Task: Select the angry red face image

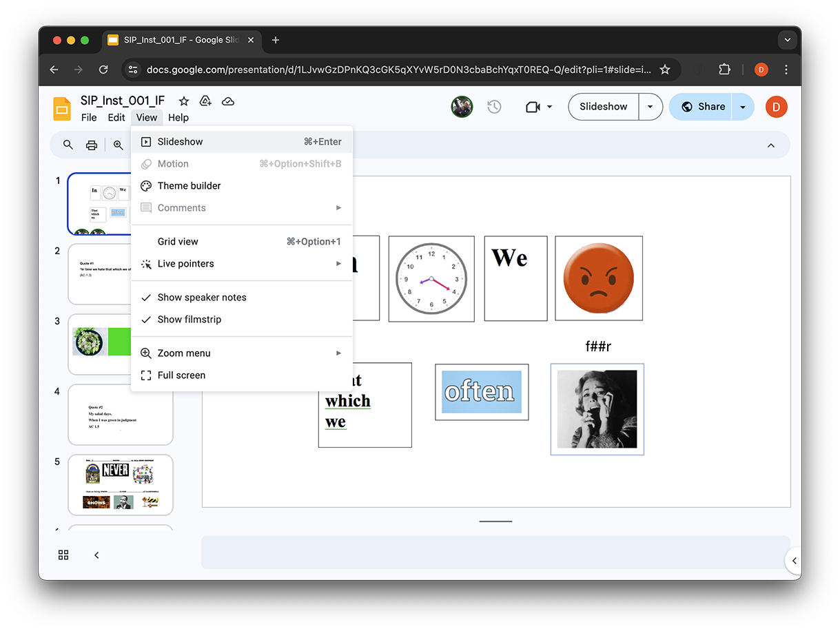Action: pos(599,278)
